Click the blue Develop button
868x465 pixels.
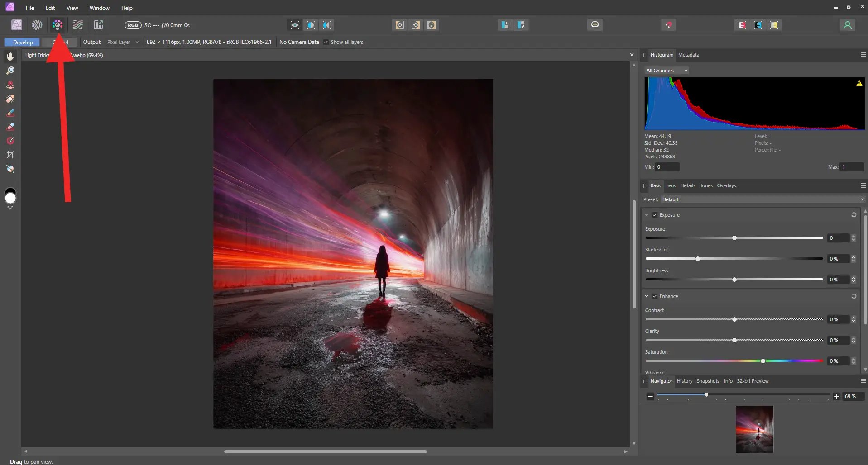22,42
